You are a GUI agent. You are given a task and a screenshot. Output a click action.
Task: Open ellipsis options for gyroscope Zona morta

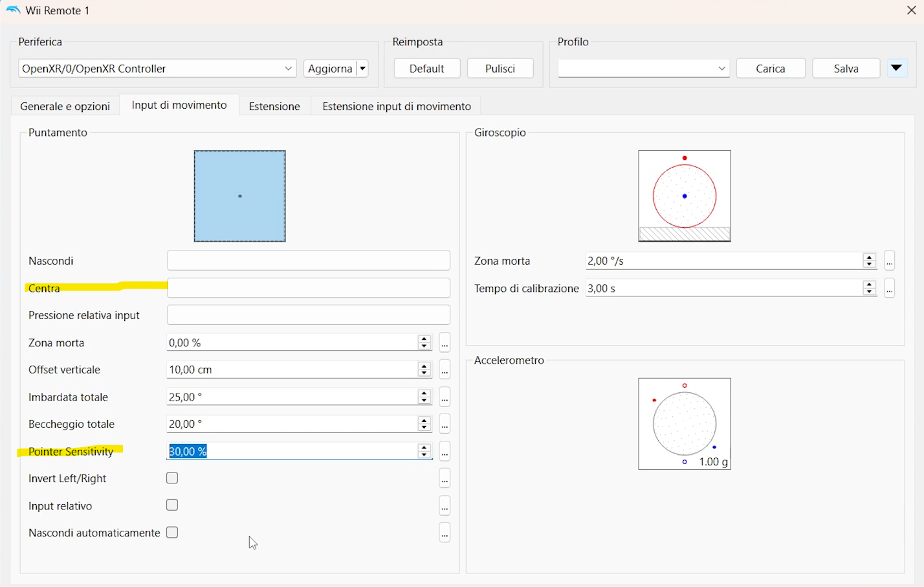point(890,261)
